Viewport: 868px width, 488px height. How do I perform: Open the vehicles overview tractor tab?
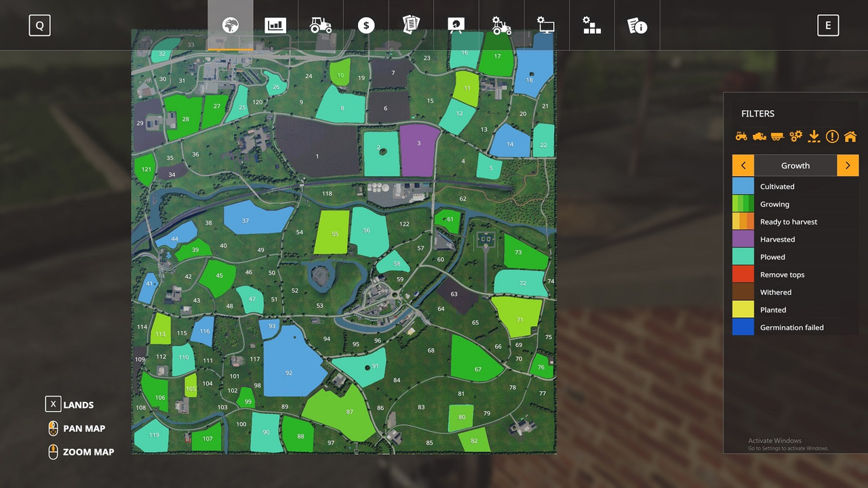[x=321, y=26]
